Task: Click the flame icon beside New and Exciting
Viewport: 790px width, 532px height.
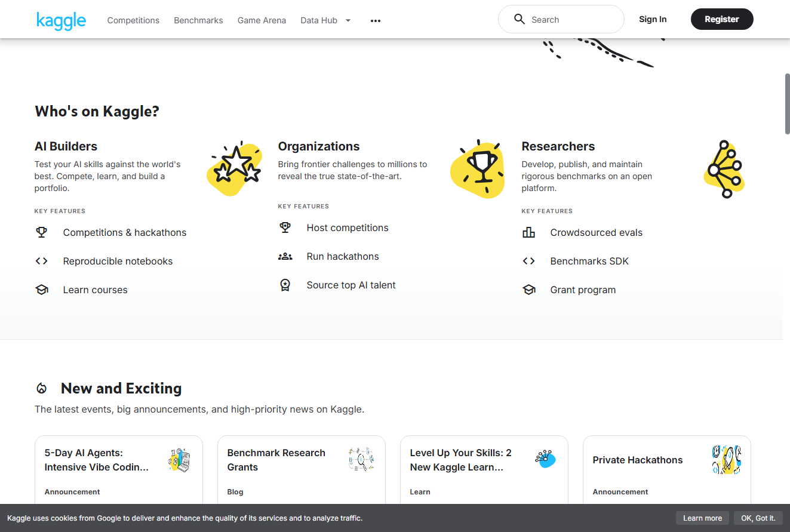Action: (41, 388)
